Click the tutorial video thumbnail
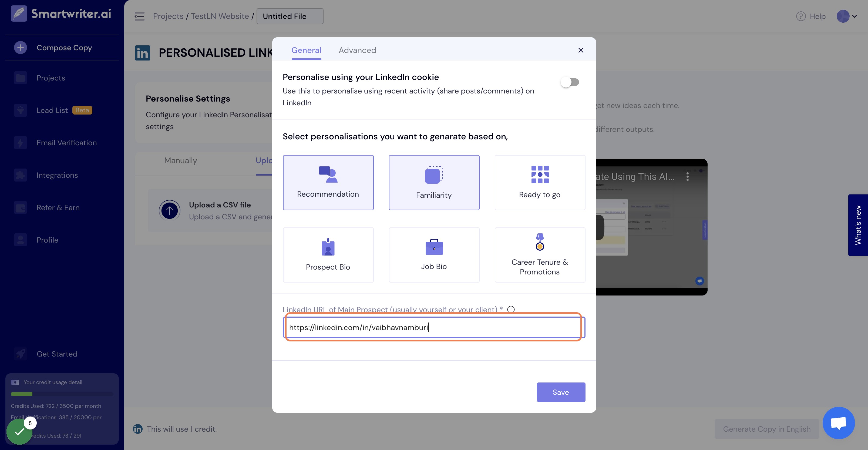868x450 pixels. click(x=652, y=227)
